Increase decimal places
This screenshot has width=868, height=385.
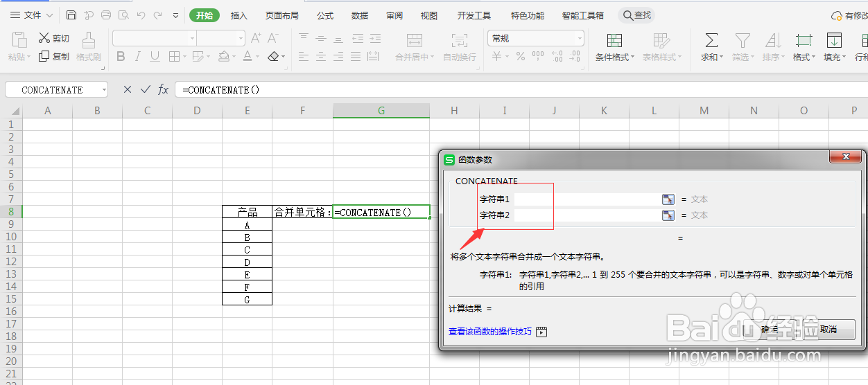[557, 57]
